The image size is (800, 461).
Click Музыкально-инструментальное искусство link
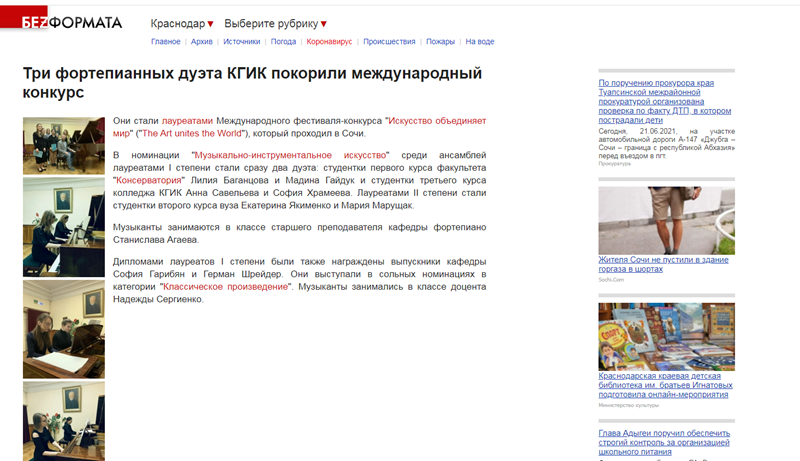point(290,155)
